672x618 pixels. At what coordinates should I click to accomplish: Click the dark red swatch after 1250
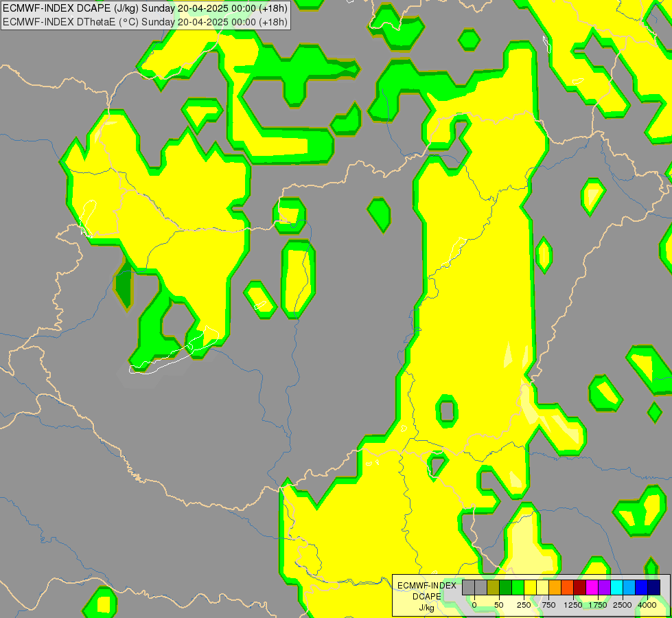pyautogui.click(x=580, y=588)
